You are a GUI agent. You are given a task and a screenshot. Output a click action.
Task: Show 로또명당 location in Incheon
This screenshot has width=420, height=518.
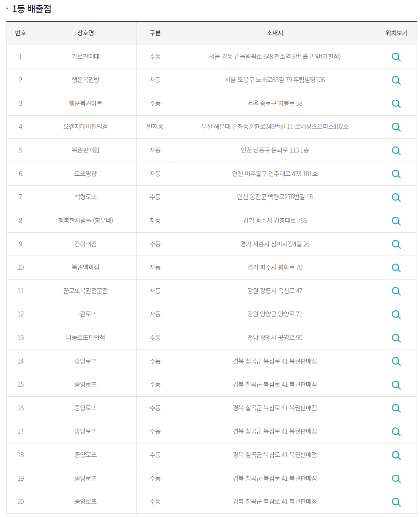[x=396, y=174]
